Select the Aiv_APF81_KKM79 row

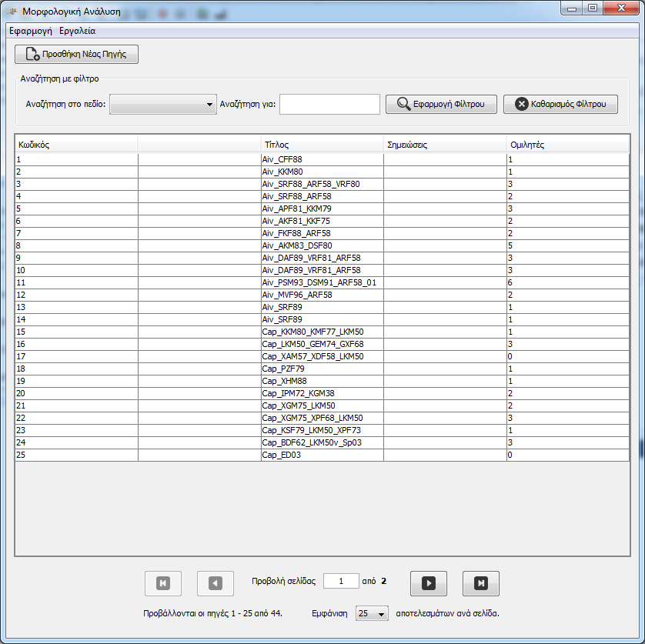click(322, 209)
